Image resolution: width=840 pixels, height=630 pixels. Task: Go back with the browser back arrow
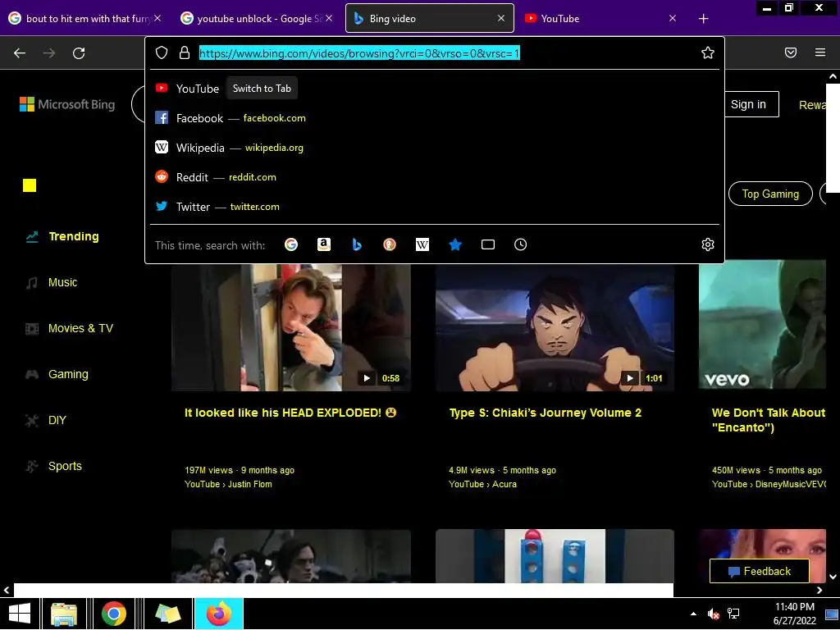pyautogui.click(x=20, y=53)
